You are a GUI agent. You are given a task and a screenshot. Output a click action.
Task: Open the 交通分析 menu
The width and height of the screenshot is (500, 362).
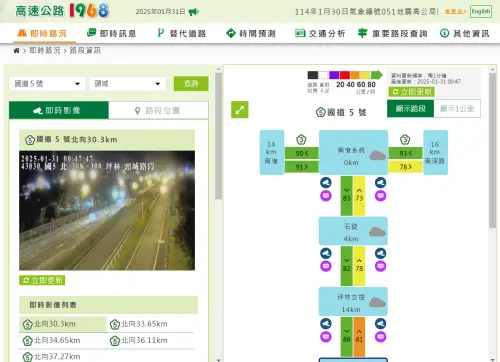pyautogui.click(x=320, y=33)
